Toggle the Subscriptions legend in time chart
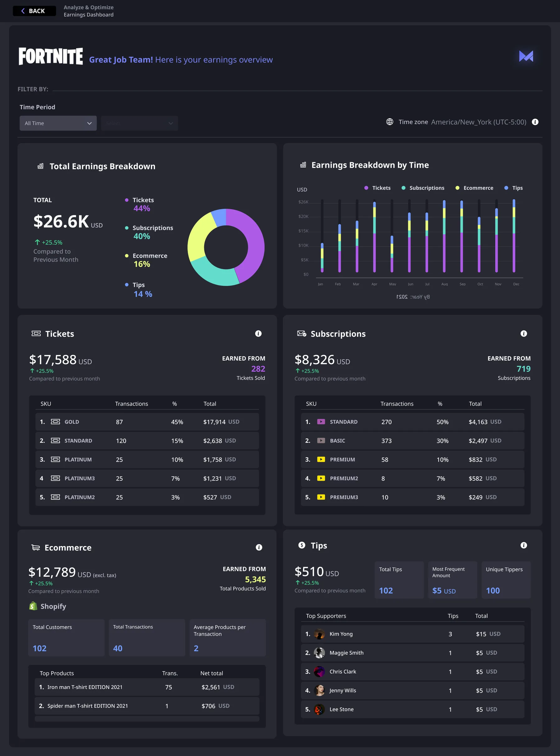Screen dimensions: 560x756 423,188
